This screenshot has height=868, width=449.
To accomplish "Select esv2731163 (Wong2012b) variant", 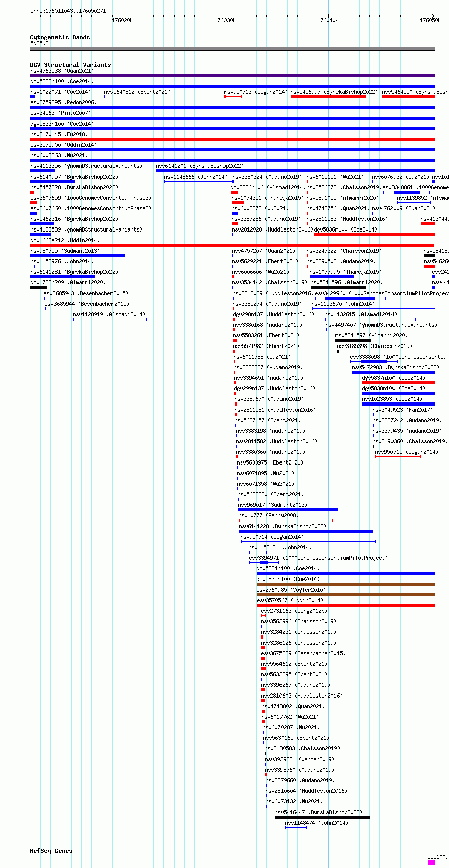I will click(294, 611).
